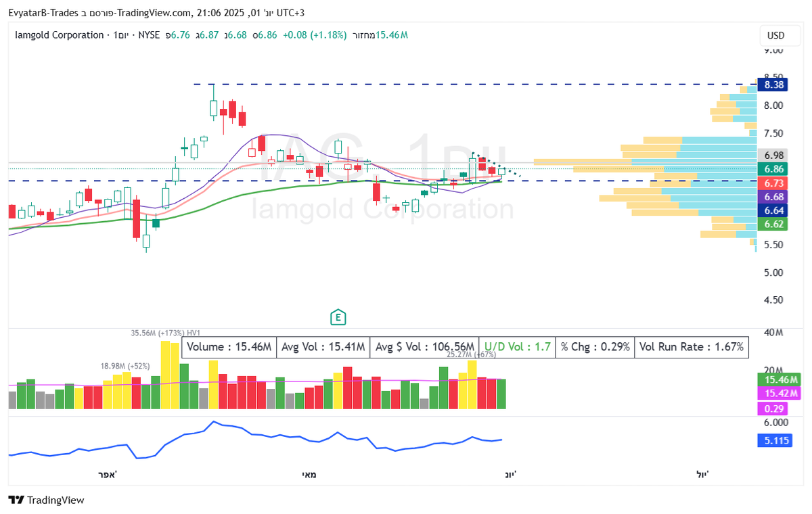Select the green 6.86 last price label

pos(773,169)
